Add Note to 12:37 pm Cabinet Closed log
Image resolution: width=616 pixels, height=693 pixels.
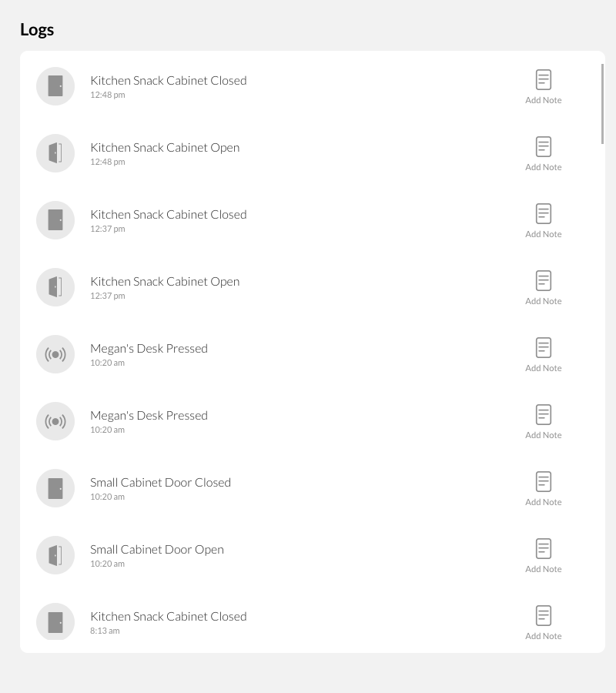[543, 220]
